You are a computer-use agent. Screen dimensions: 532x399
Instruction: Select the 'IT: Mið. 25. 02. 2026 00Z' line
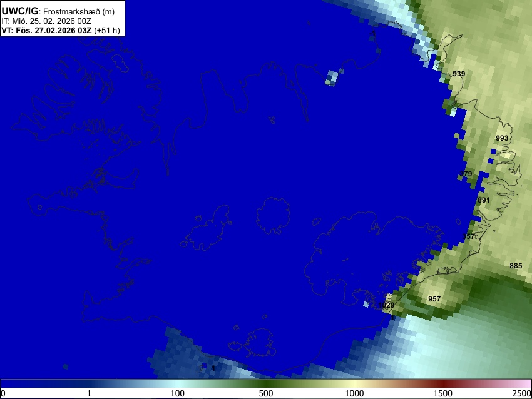[46, 21]
